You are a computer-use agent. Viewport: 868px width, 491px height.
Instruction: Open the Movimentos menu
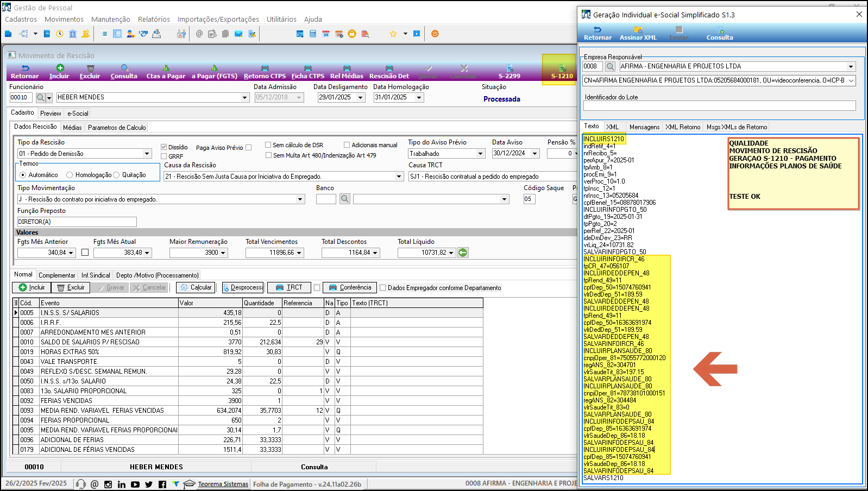(x=64, y=19)
